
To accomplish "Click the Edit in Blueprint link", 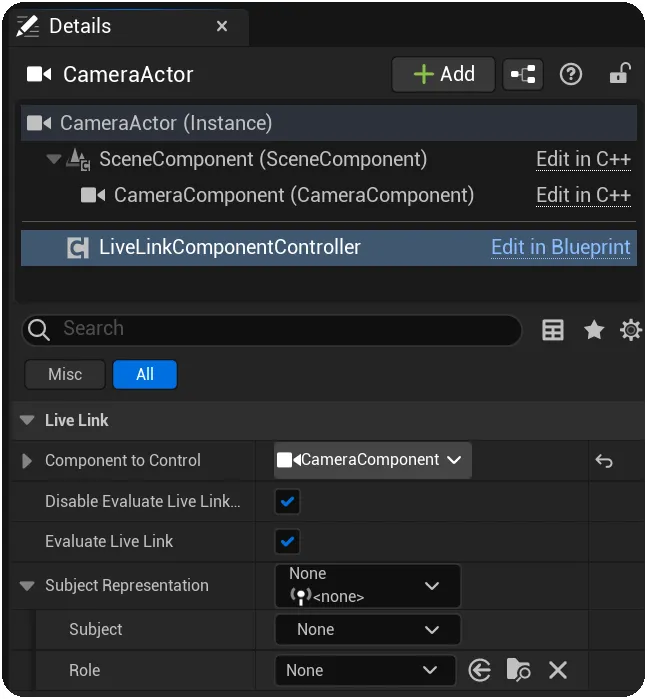I will tap(560, 247).
